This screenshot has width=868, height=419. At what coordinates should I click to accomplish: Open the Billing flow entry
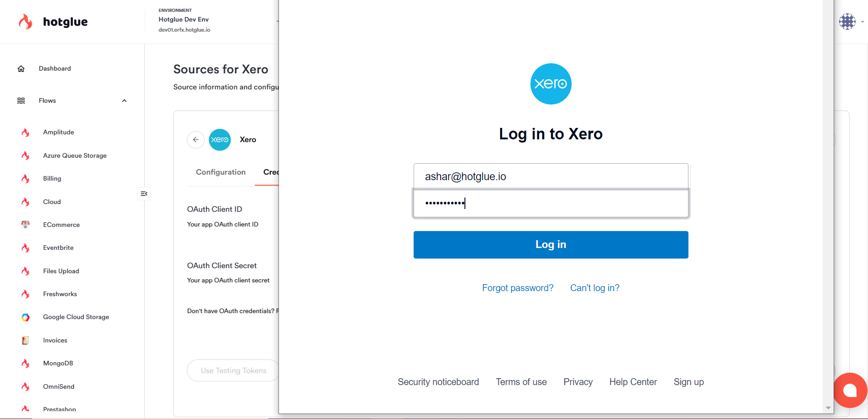click(52, 179)
